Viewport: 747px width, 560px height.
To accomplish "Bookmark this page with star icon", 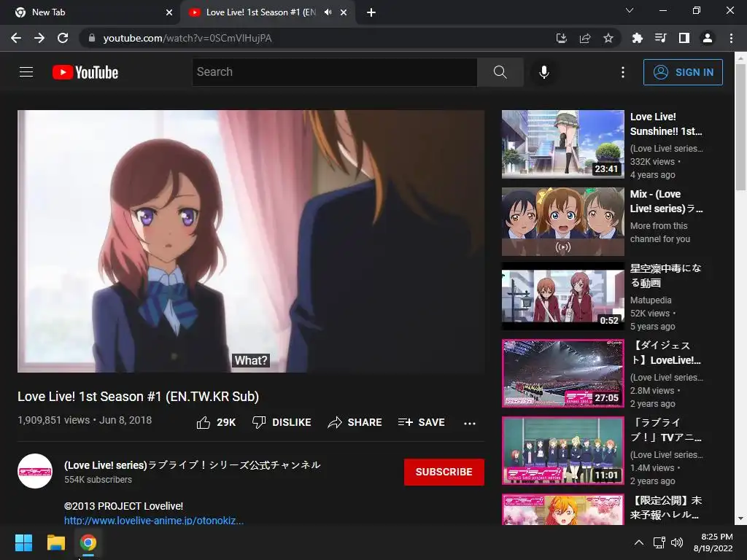I will 608,38.
